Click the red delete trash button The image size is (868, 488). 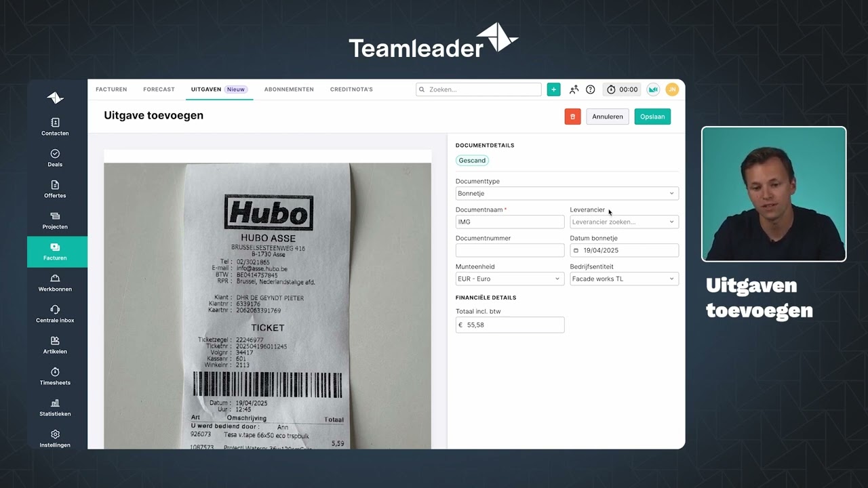(572, 117)
